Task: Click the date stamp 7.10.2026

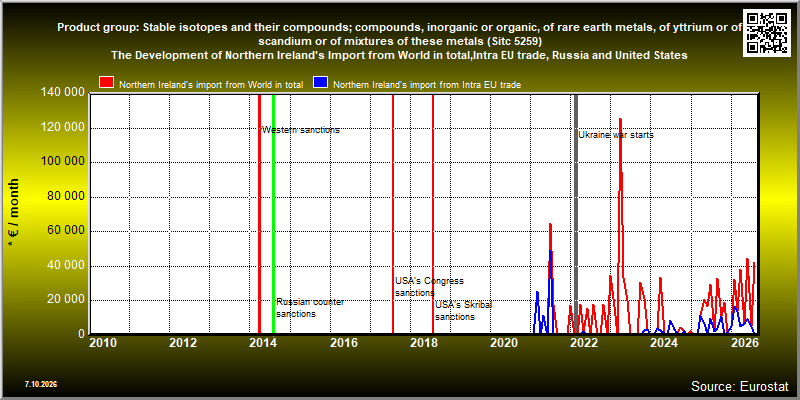Action: click(x=41, y=384)
